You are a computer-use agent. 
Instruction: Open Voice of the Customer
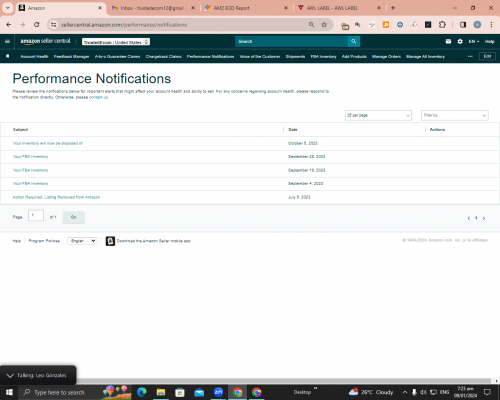coord(260,56)
